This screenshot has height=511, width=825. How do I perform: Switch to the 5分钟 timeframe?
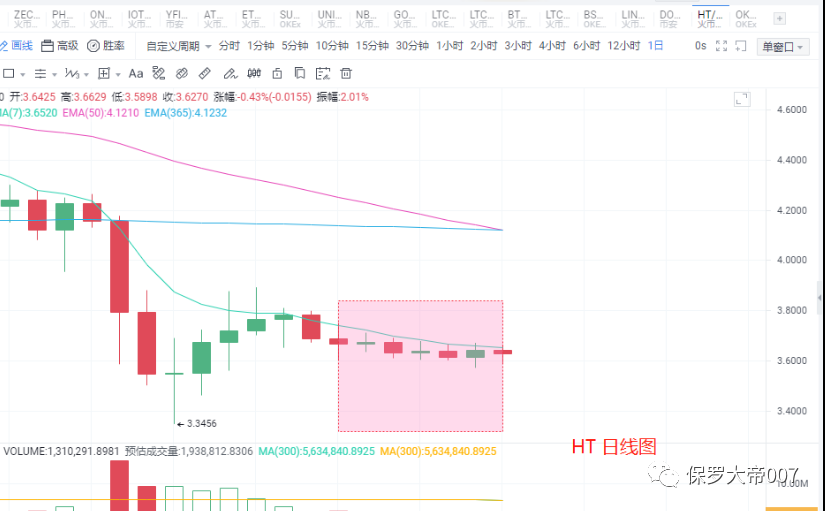click(295, 46)
